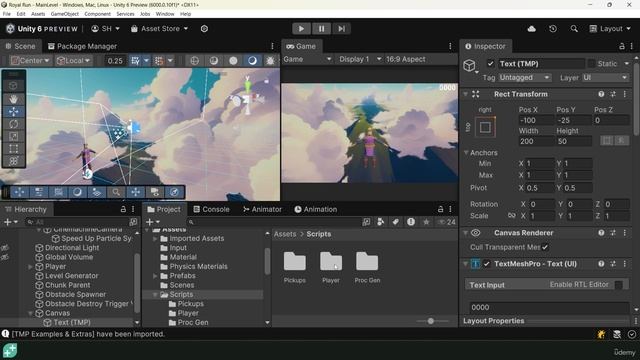Image resolution: width=640 pixels, height=360 pixels.
Task: Select the Rotate tool in Scene toolbar
Action: pyautogui.click(x=13, y=124)
